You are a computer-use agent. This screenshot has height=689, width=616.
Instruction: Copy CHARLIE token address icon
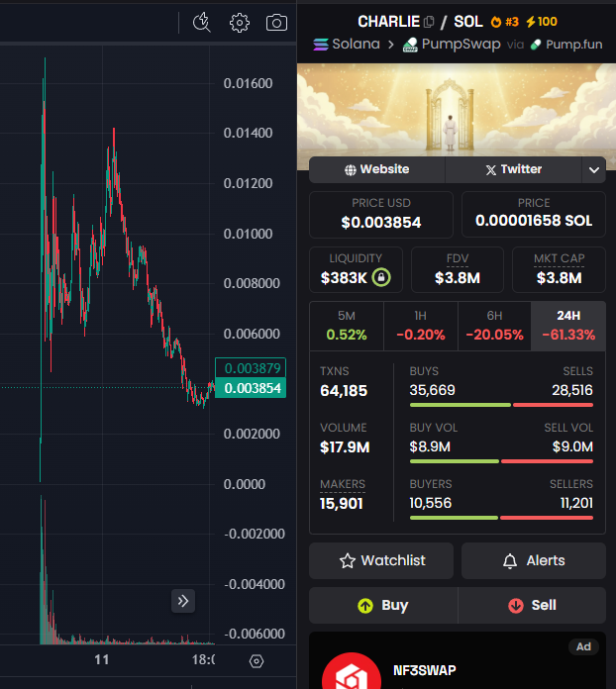429,22
